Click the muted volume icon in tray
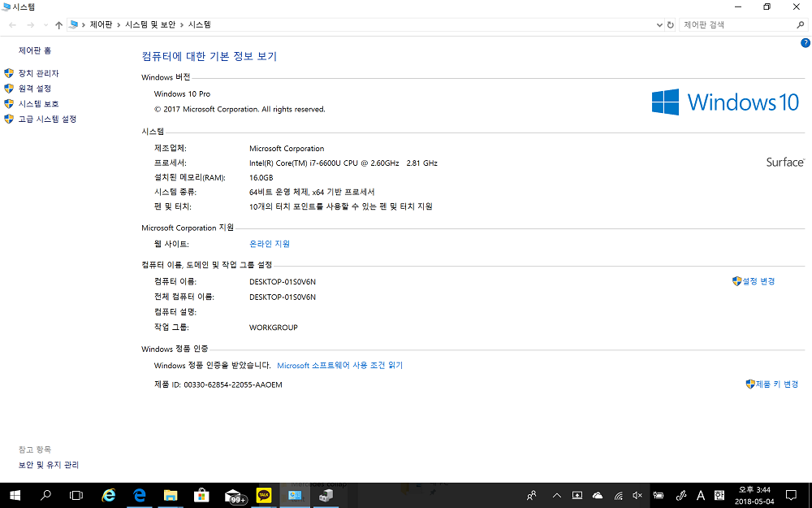 (x=637, y=495)
